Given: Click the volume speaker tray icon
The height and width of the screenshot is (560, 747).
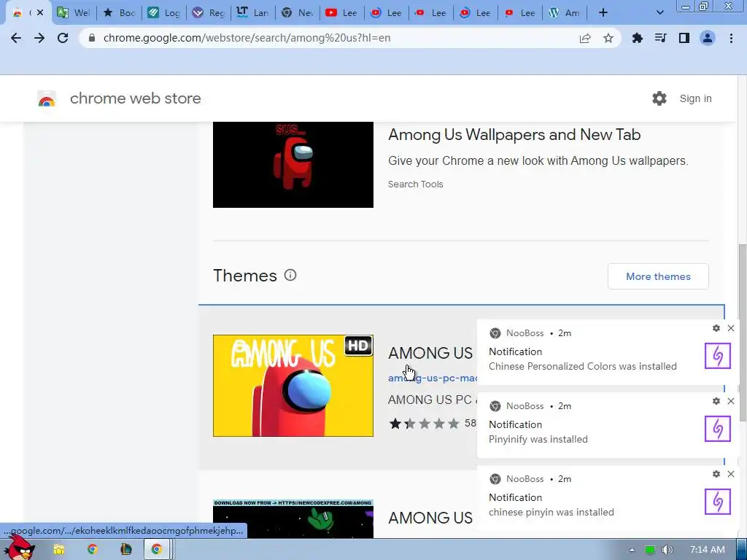Looking at the screenshot, I should tap(667, 550).
